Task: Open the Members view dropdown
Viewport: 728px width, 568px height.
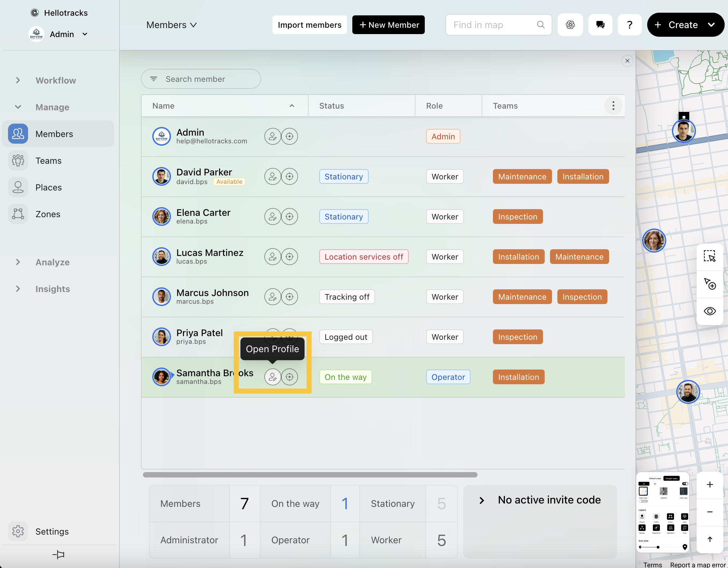Action: tap(172, 25)
